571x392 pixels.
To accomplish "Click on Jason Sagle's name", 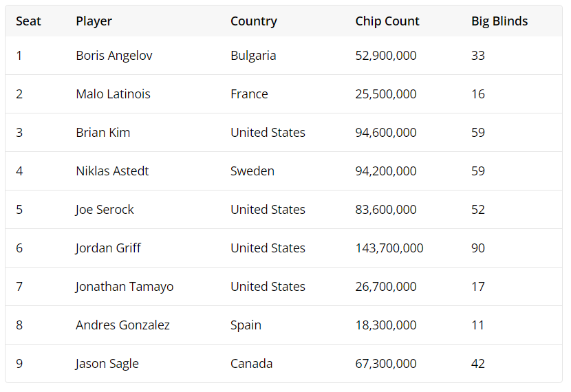I will coord(107,364).
